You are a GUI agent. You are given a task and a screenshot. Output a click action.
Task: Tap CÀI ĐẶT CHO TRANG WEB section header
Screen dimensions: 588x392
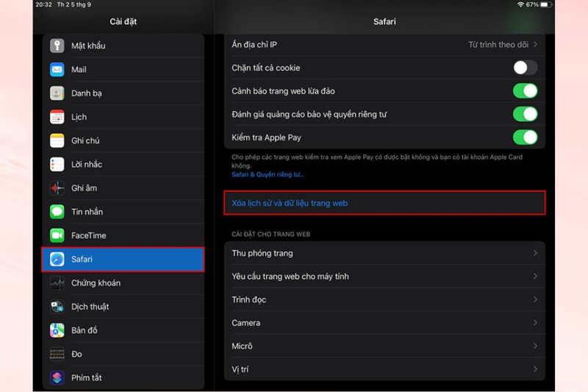270,235
